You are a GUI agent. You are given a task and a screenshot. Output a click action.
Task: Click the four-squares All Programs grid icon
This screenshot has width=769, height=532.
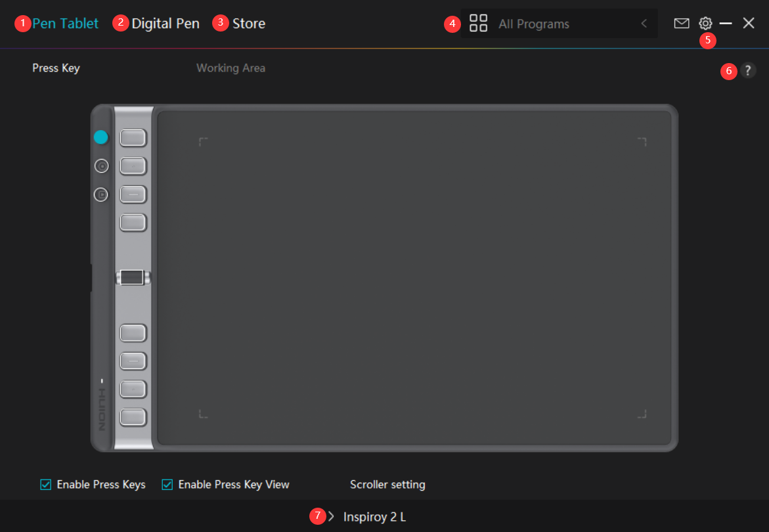[479, 24]
